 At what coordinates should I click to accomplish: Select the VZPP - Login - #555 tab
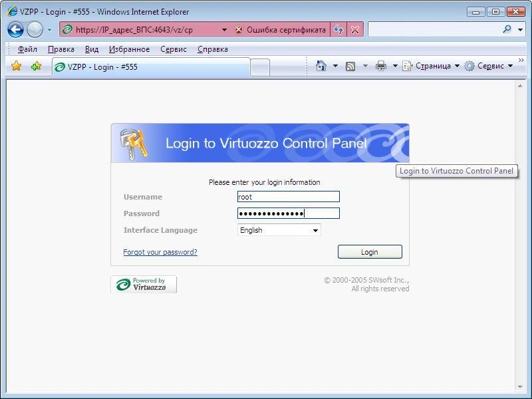click(x=151, y=67)
